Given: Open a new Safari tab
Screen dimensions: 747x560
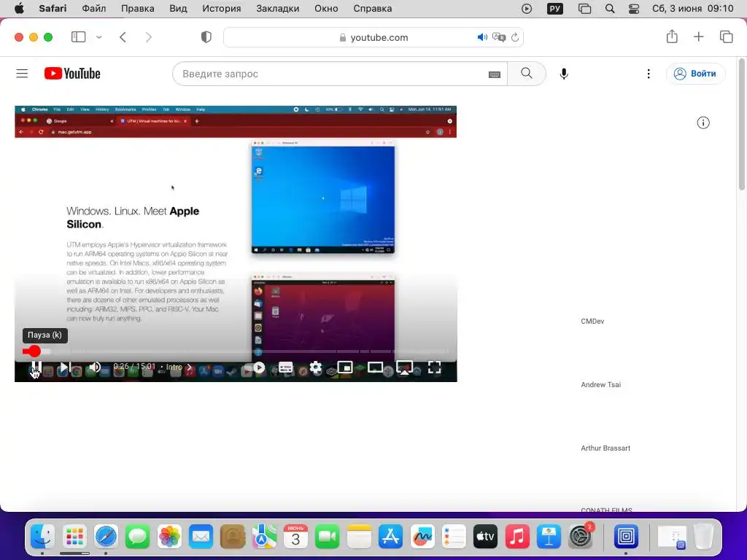Looking at the screenshot, I should (698, 36).
